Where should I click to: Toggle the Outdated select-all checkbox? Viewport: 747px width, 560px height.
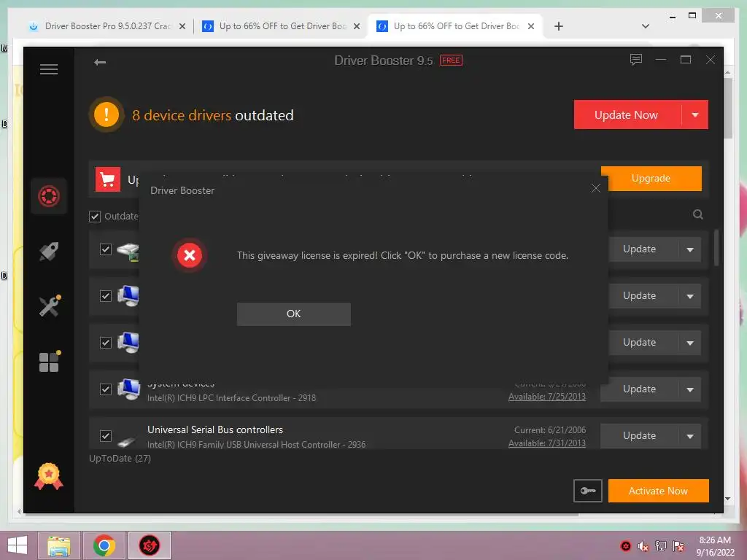95,217
